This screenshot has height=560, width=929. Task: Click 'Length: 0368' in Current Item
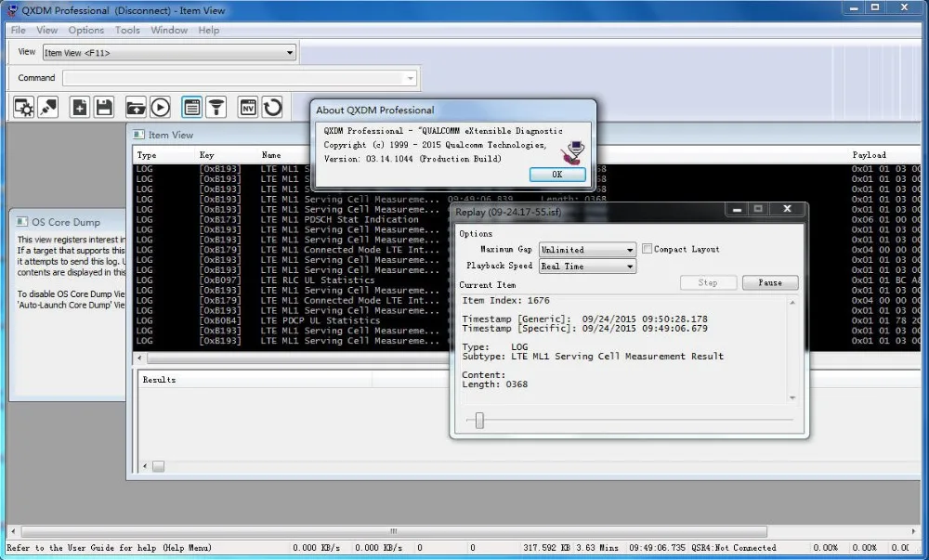pos(495,384)
